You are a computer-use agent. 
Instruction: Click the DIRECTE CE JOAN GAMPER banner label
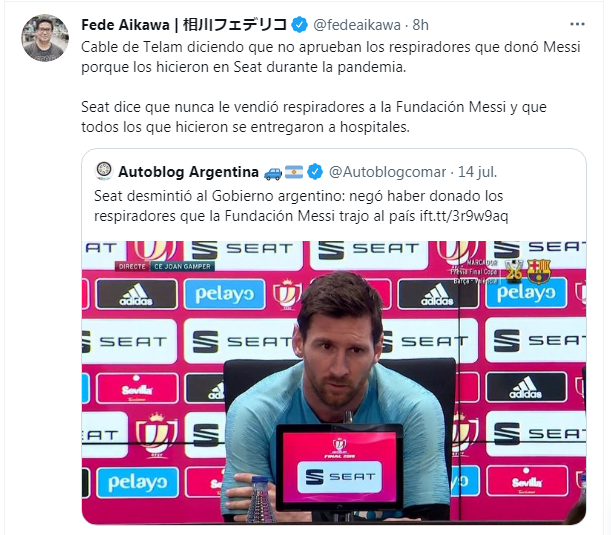pyautogui.click(x=164, y=267)
